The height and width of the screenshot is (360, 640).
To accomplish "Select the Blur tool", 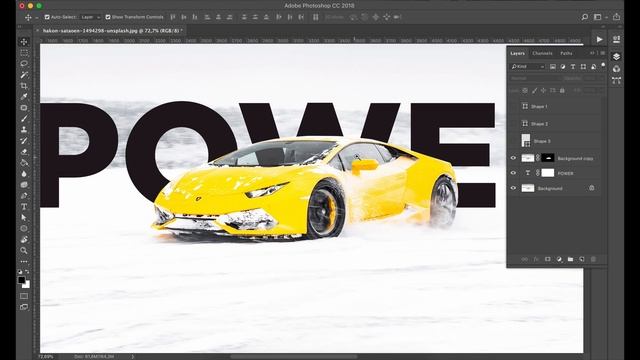I will 24,174.
